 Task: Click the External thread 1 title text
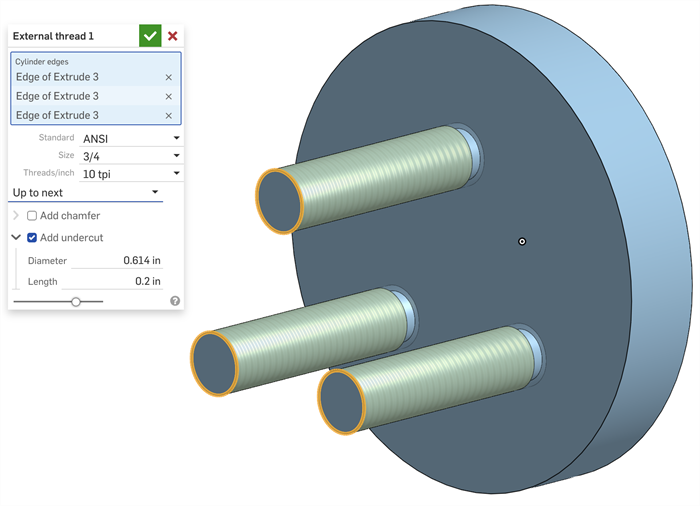pyautogui.click(x=53, y=36)
